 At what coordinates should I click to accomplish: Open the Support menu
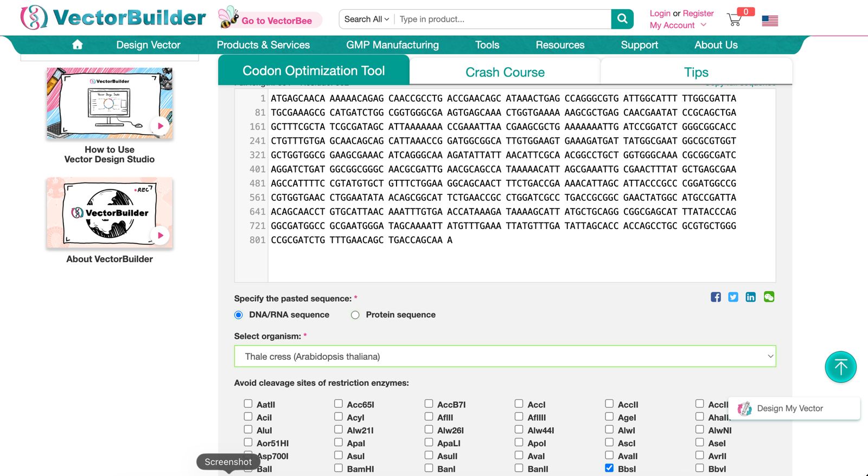click(640, 45)
